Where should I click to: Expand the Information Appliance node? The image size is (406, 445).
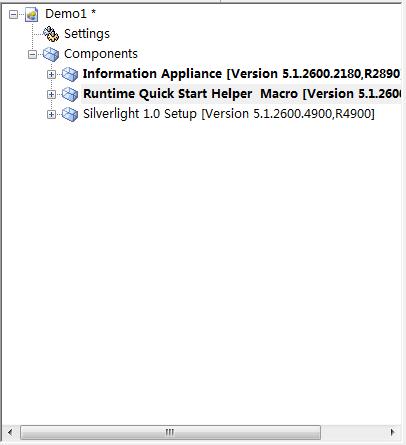(51, 74)
